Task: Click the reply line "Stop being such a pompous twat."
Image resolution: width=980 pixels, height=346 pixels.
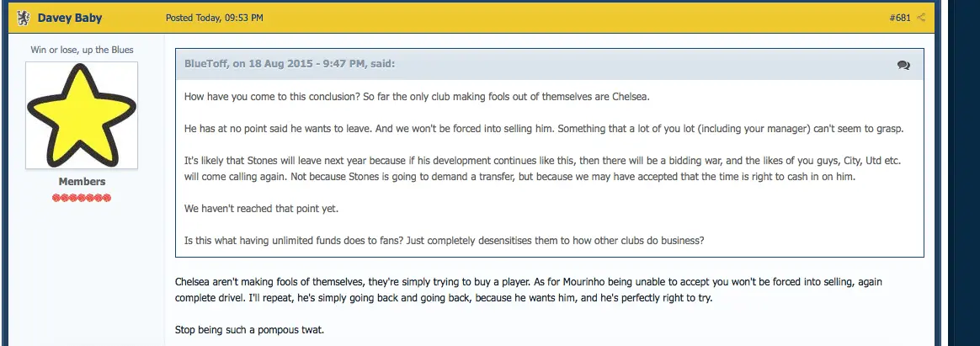Action: (x=249, y=329)
